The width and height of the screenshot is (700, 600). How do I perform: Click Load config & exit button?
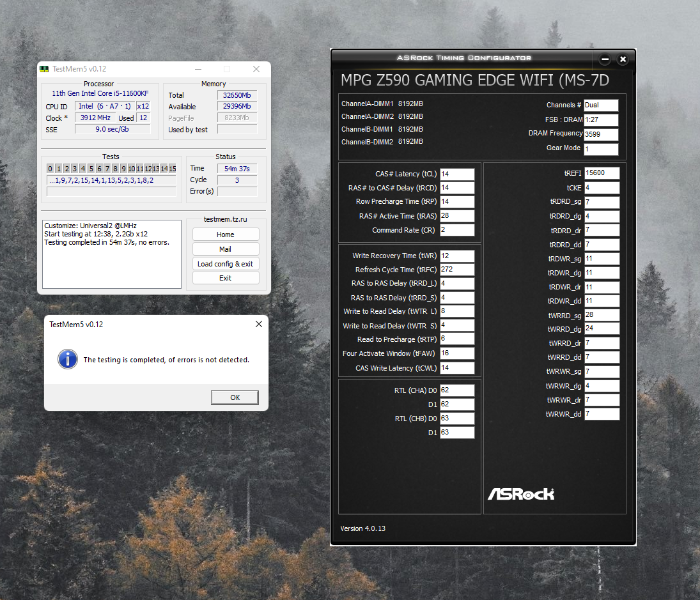point(226,264)
